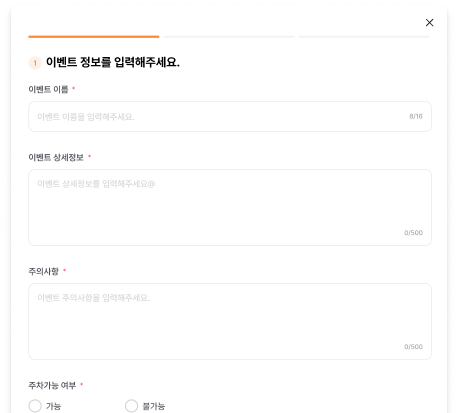Click the first orange progress step bar
Viewport: 458px width, 413px height.
coord(94,37)
